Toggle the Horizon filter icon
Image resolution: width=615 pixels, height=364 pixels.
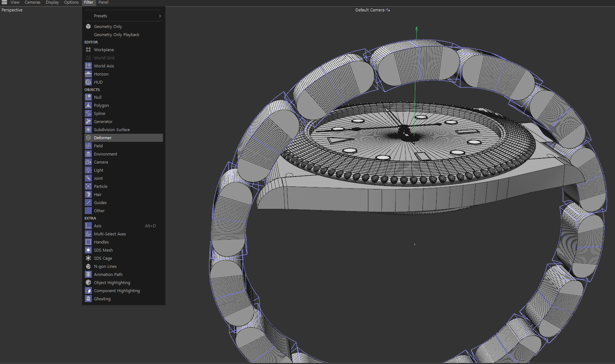pos(88,74)
